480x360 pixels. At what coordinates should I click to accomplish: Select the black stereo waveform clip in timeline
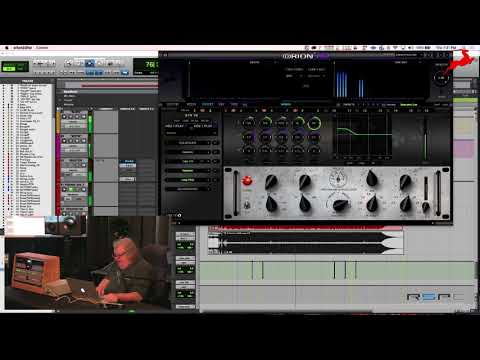tap(305, 243)
